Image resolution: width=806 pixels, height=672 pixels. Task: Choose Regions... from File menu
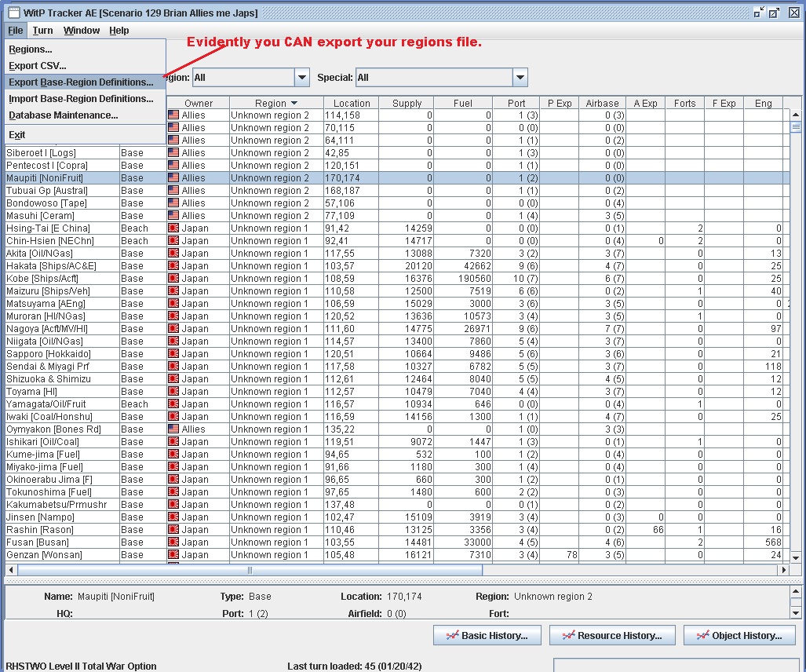(x=86, y=49)
